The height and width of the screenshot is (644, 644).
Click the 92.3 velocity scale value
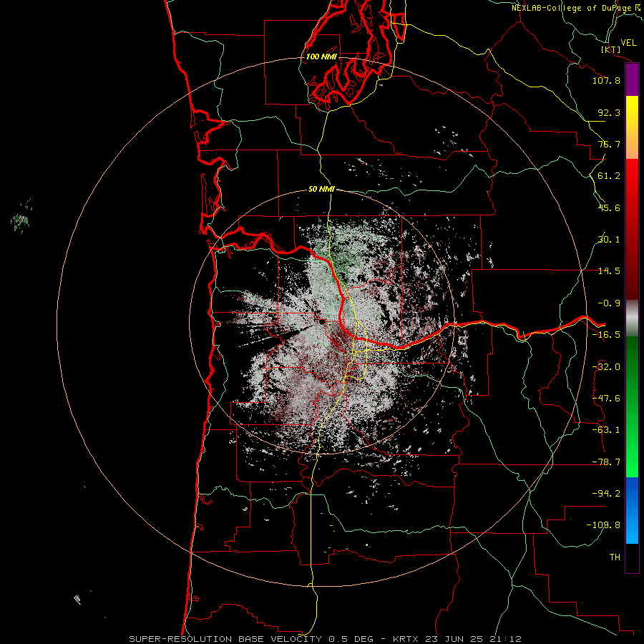(x=609, y=112)
